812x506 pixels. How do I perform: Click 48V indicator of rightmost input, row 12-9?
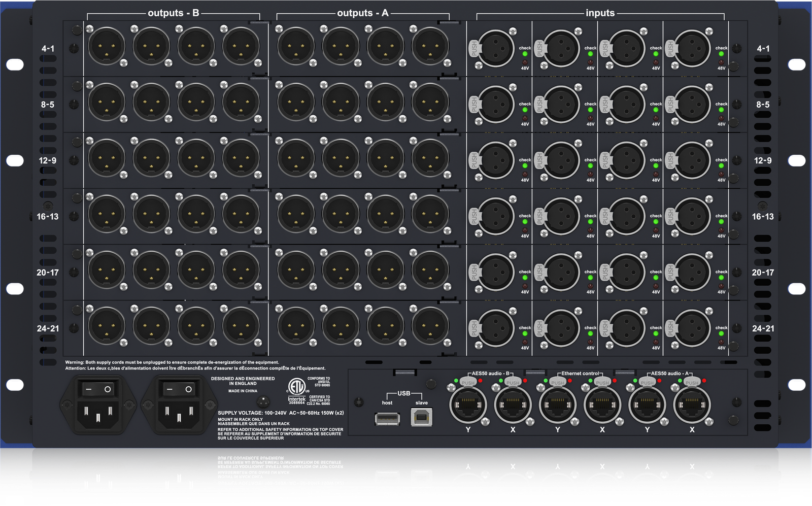point(721,174)
